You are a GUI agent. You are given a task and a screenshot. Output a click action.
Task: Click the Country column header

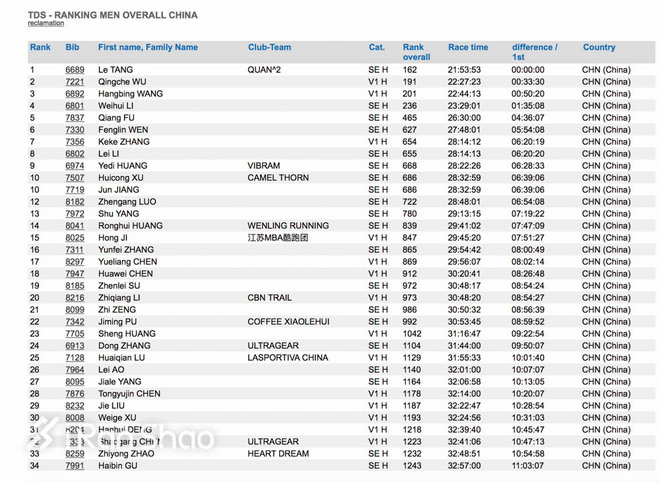click(599, 47)
